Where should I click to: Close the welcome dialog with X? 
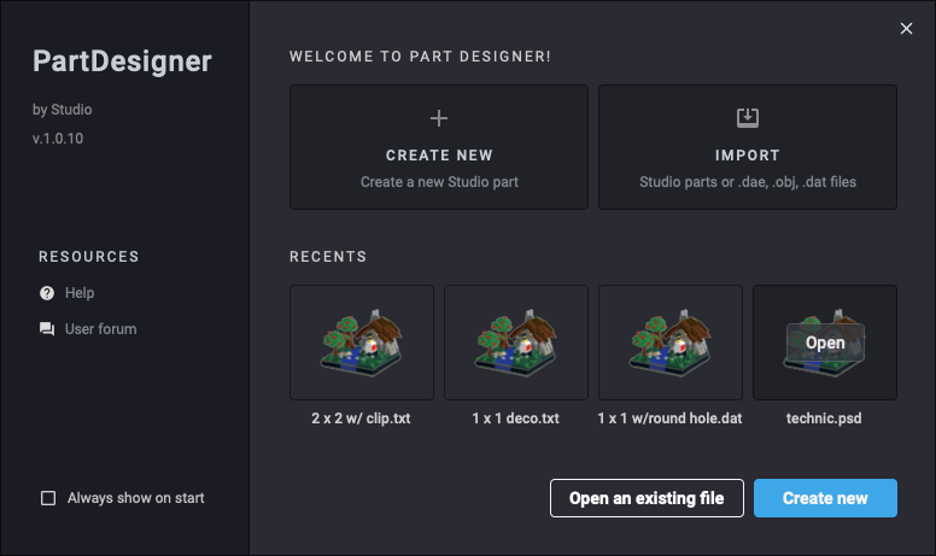click(906, 28)
